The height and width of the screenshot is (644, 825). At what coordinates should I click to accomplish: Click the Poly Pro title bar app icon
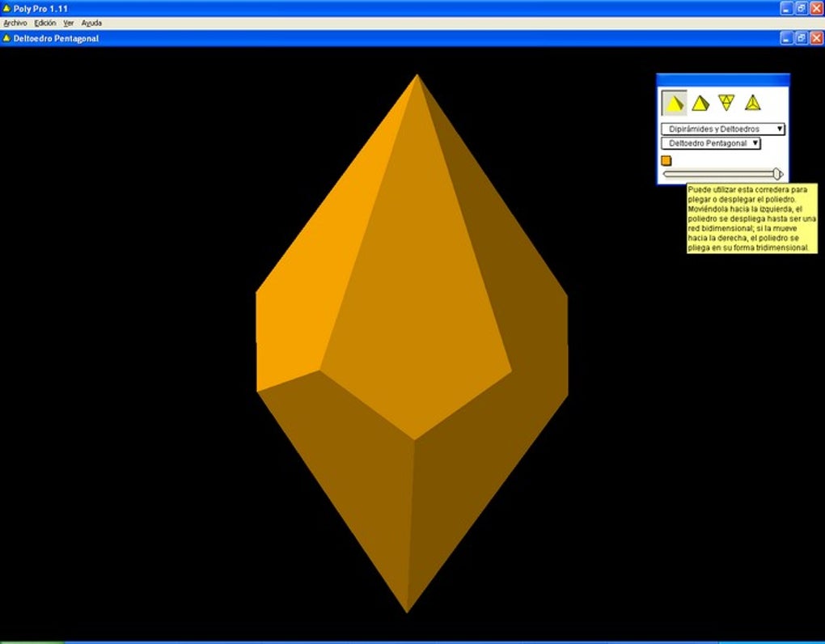pos(7,8)
